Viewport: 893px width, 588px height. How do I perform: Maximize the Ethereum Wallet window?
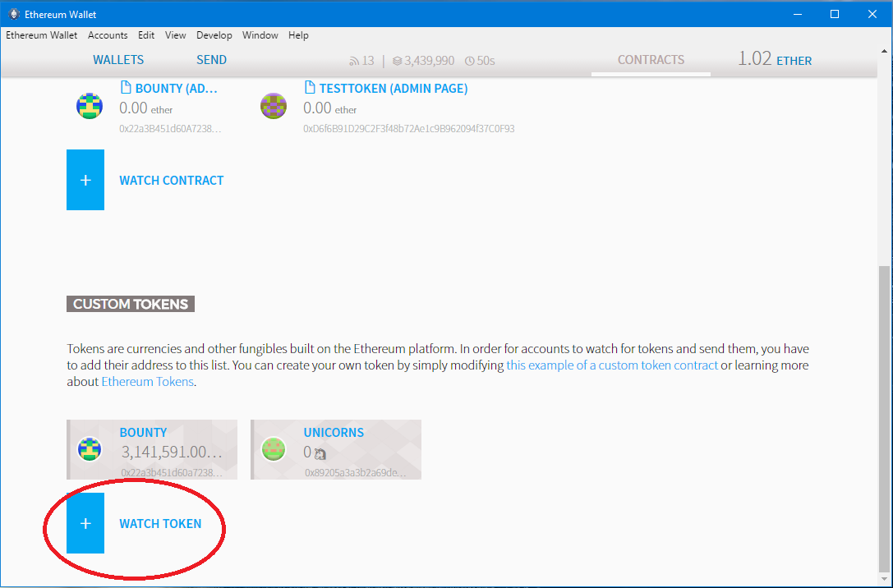pos(835,14)
